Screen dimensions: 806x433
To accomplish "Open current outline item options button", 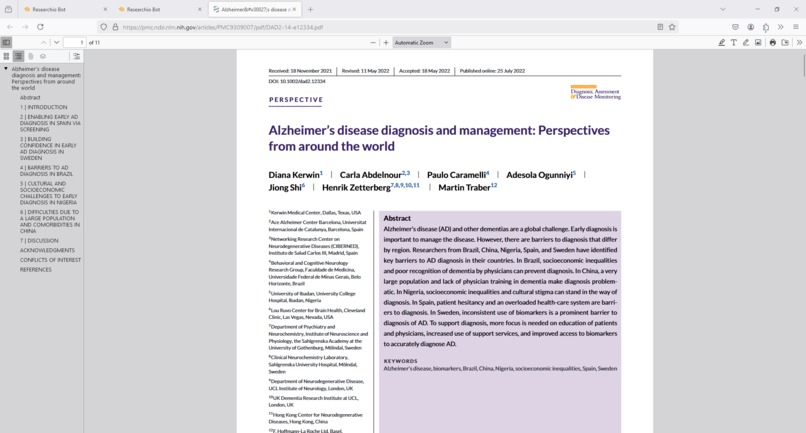I will coord(76,56).
